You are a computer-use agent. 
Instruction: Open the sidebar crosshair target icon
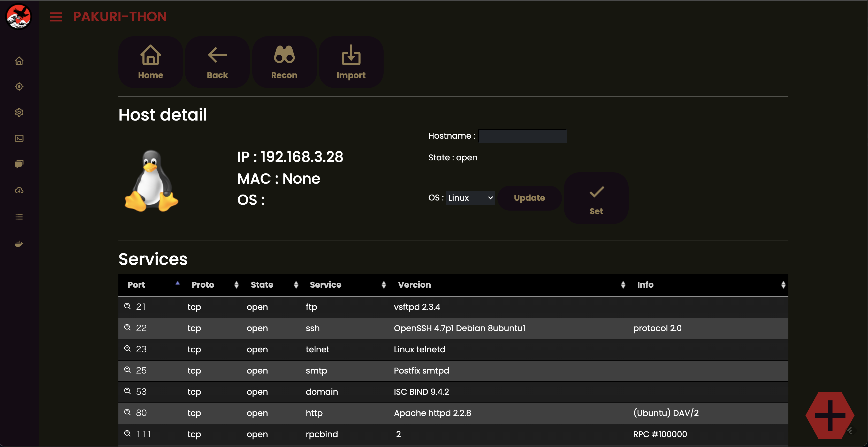coord(19,87)
